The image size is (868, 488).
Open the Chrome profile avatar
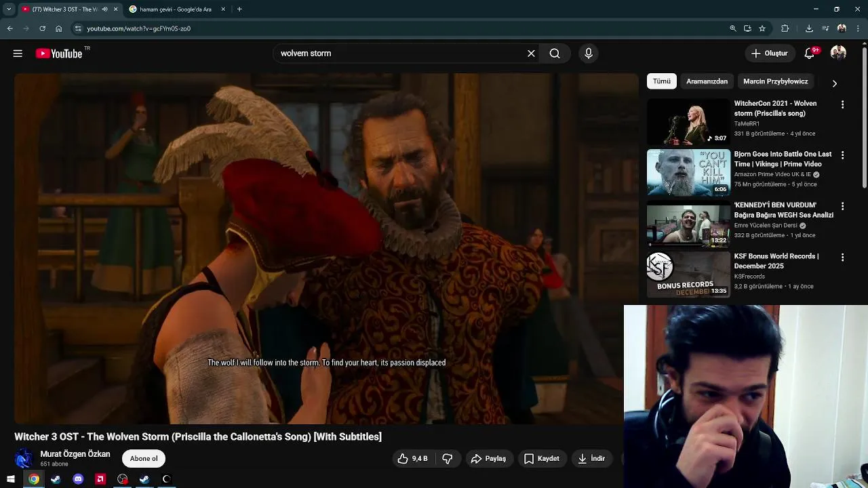[x=842, y=28]
